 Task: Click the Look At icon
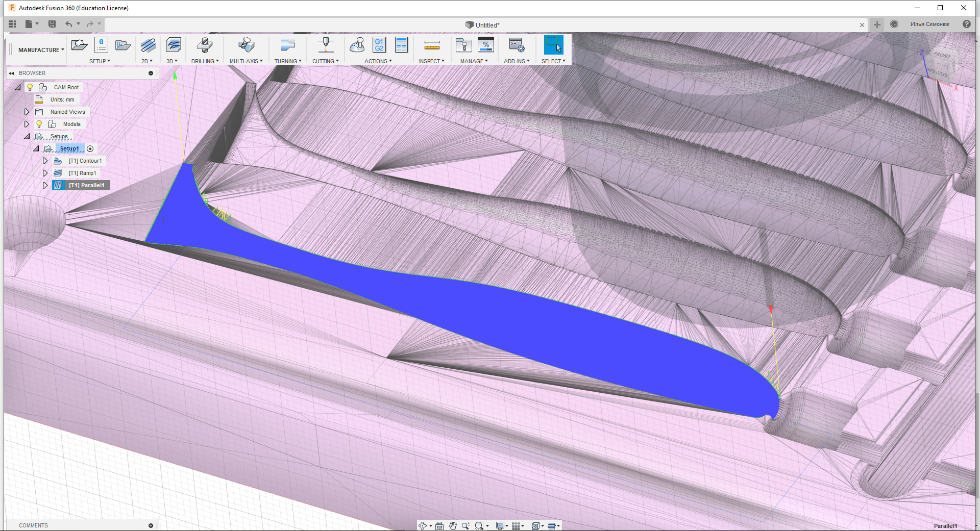point(439,525)
